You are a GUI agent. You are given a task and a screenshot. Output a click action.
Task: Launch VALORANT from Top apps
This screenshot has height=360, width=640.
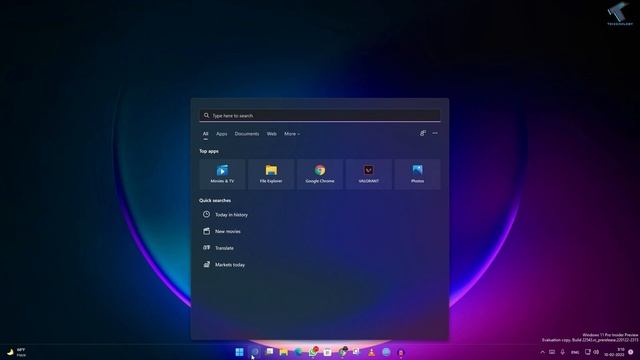(369, 174)
